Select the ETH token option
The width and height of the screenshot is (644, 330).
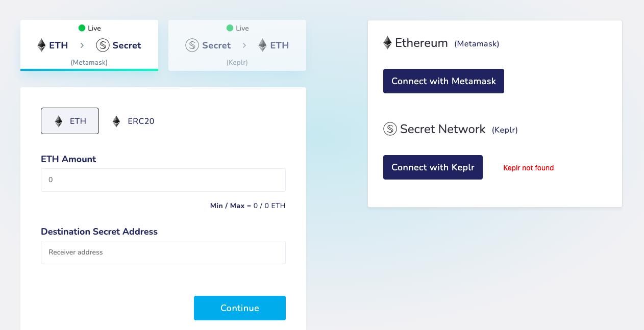point(70,121)
